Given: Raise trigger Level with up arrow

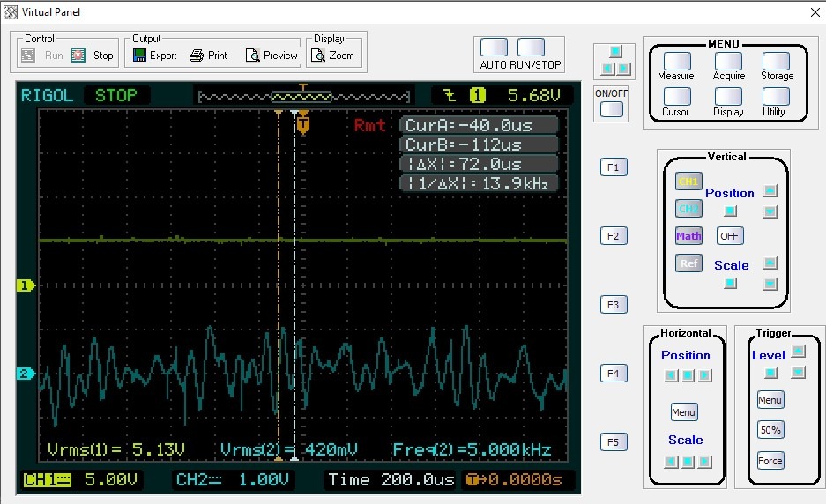Looking at the screenshot, I should [799, 351].
